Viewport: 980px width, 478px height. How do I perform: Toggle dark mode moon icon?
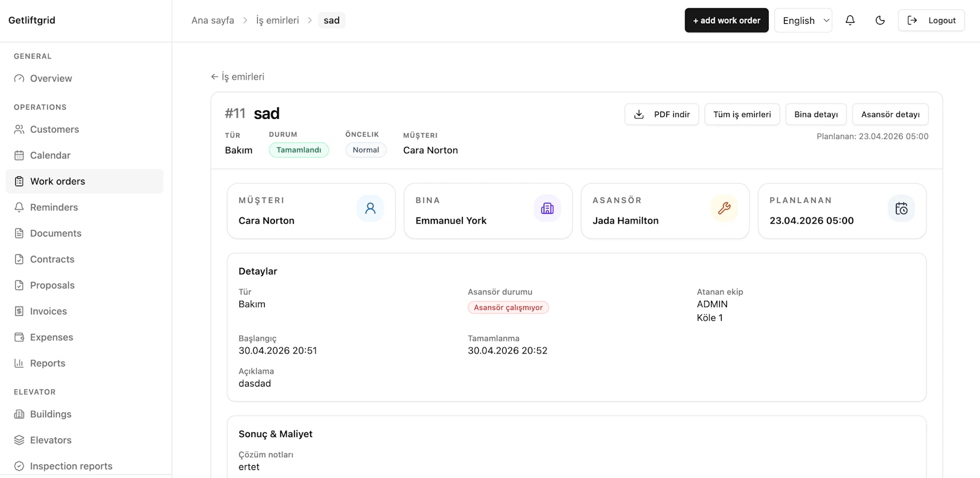click(x=880, y=20)
